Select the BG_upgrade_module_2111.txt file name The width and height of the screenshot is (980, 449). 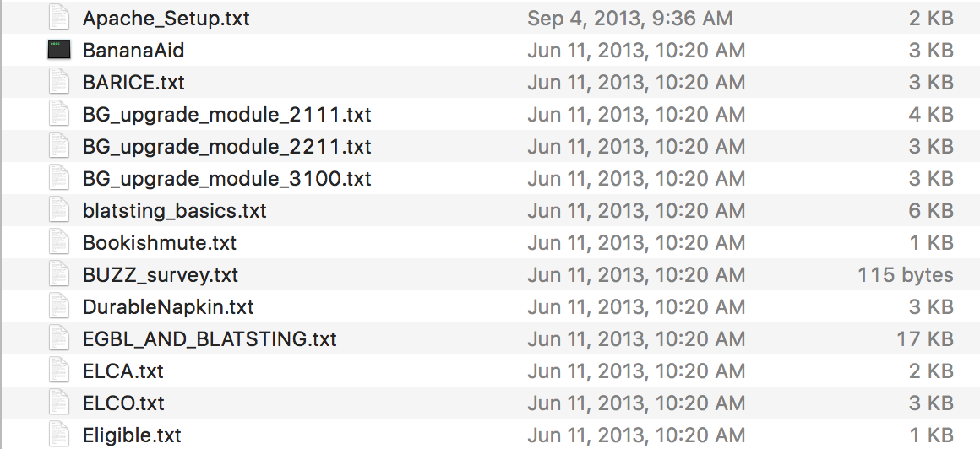[226, 115]
